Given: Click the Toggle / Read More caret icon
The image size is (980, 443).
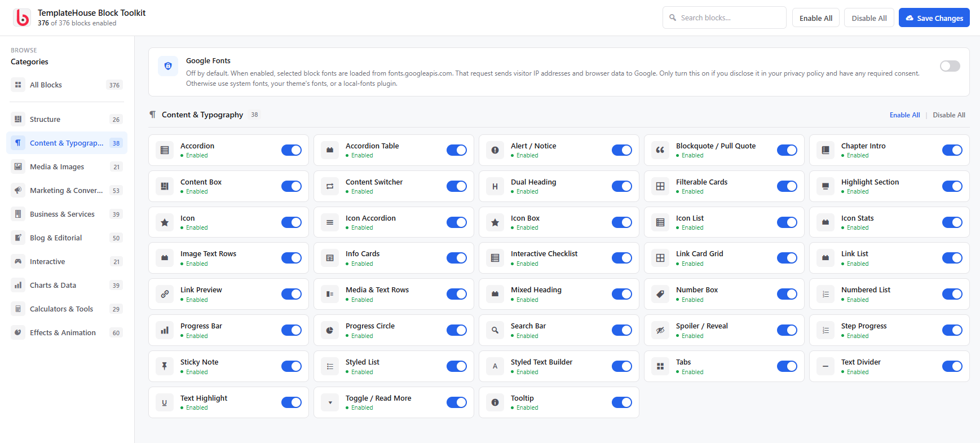Looking at the screenshot, I should pos(330,402).
